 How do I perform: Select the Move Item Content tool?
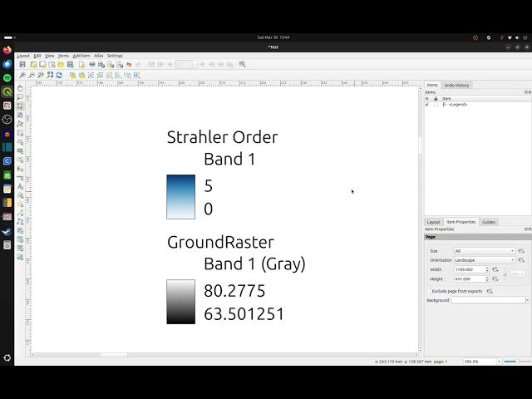[20, 116]
